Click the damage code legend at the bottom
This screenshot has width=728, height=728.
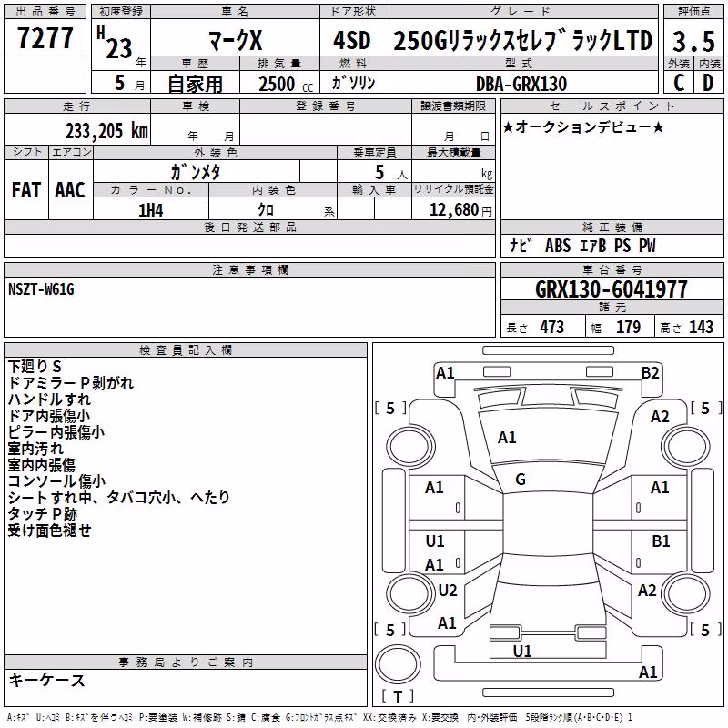[x=319, y=718]
